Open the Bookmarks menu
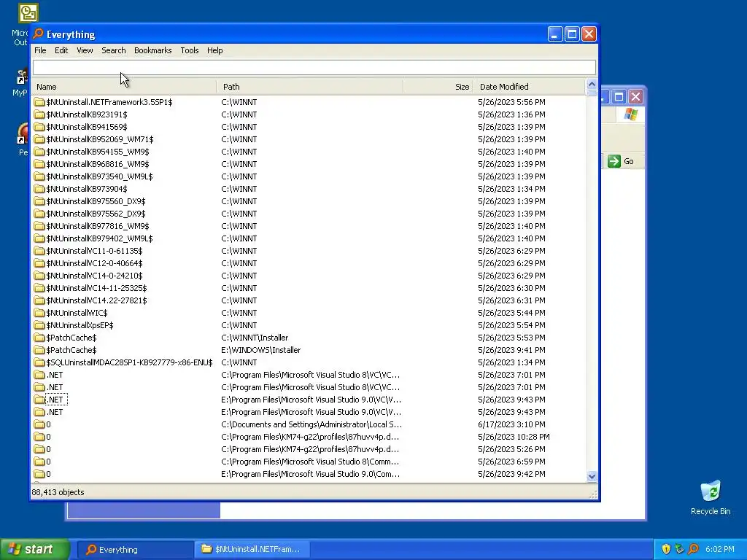 152,50
